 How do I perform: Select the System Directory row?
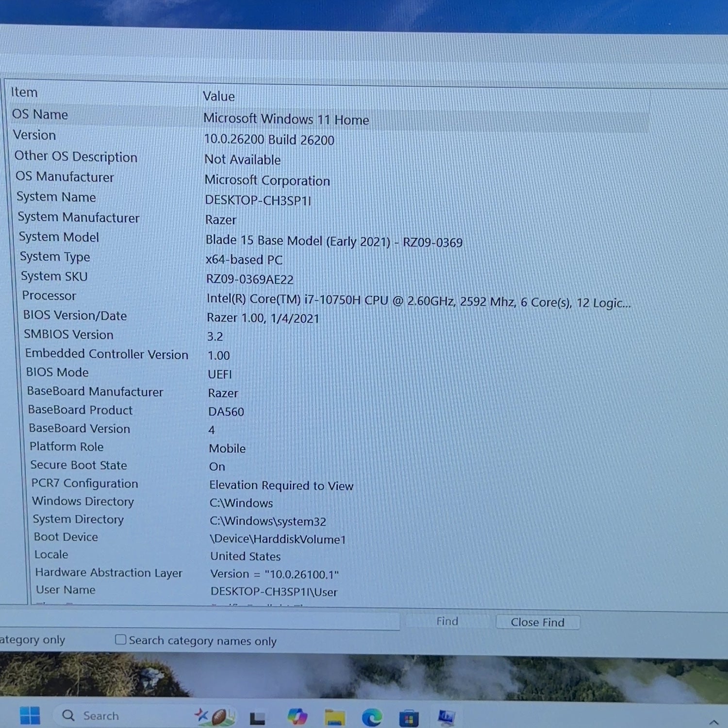78,519
